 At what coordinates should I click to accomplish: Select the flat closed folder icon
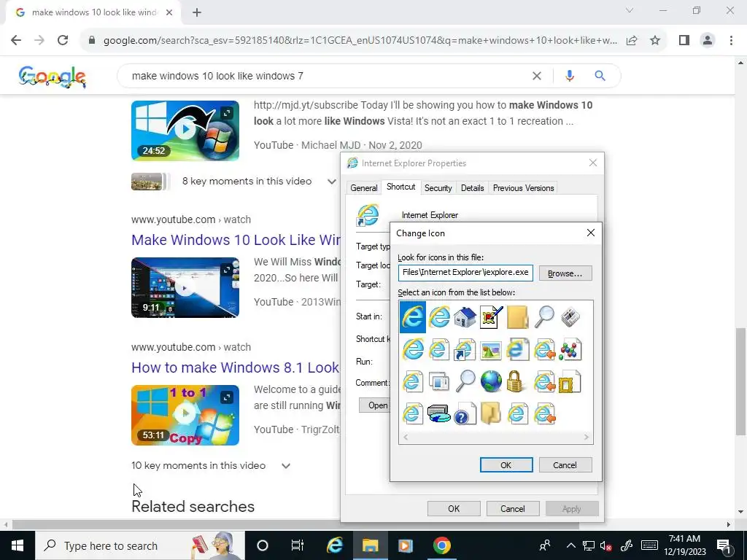517,317
